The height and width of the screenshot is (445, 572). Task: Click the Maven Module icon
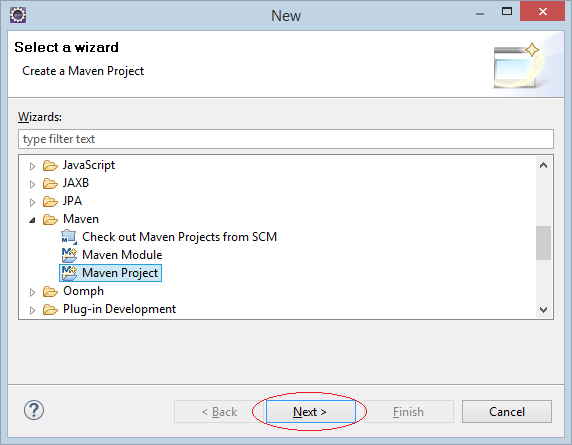click(x=69, y=255)
